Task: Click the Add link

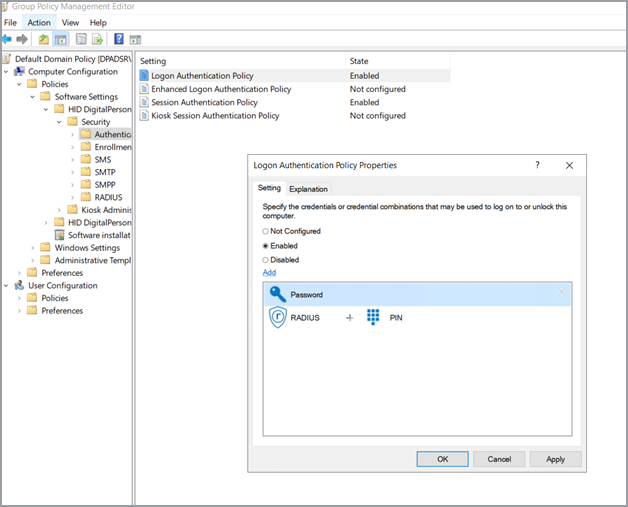Action: click(269, 272)
